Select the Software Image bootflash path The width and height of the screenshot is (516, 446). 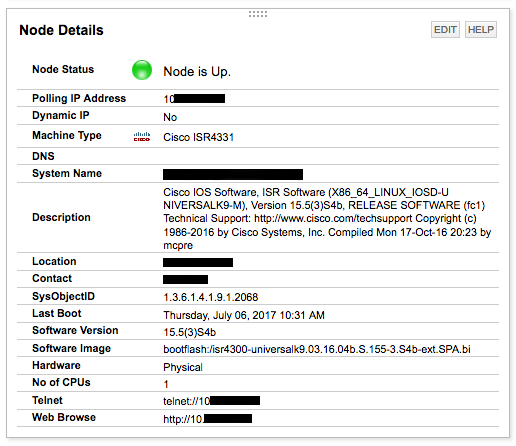coord(317,349)
